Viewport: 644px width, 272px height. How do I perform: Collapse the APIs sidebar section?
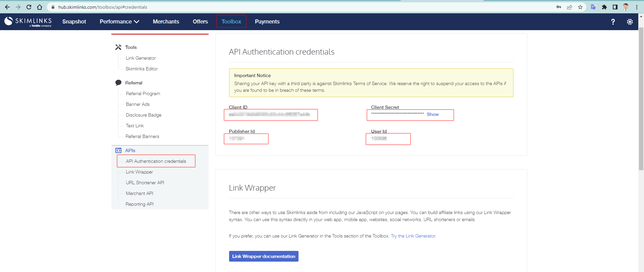coord(130,150)
